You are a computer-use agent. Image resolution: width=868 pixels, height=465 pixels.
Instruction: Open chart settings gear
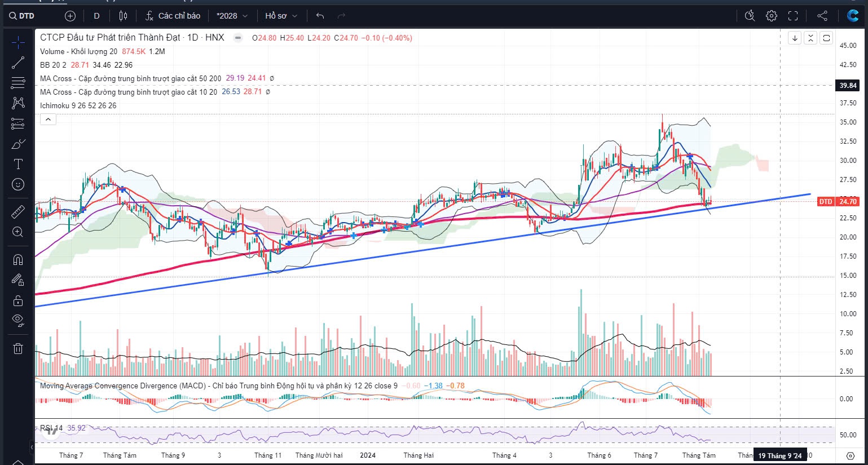click(x=771, y=16)
